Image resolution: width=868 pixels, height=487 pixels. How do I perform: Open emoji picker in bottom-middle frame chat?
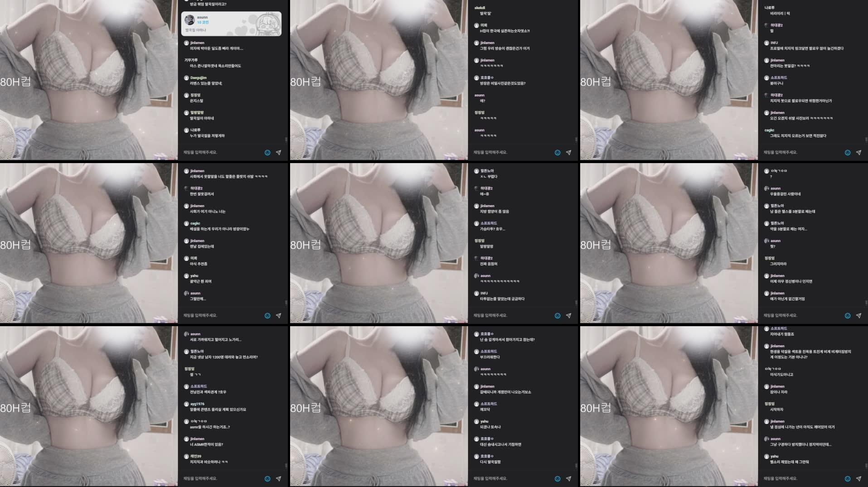[558, 479]
